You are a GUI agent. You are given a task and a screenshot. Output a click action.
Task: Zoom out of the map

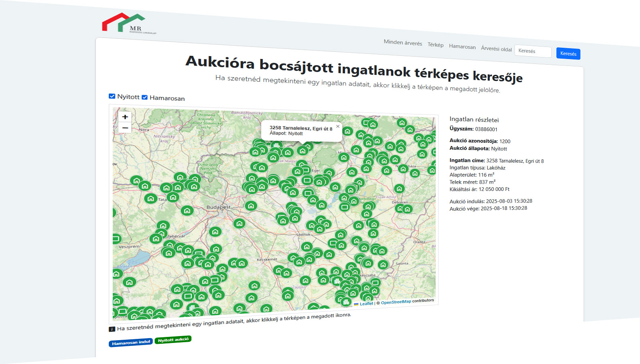click(x=125, y=128)
